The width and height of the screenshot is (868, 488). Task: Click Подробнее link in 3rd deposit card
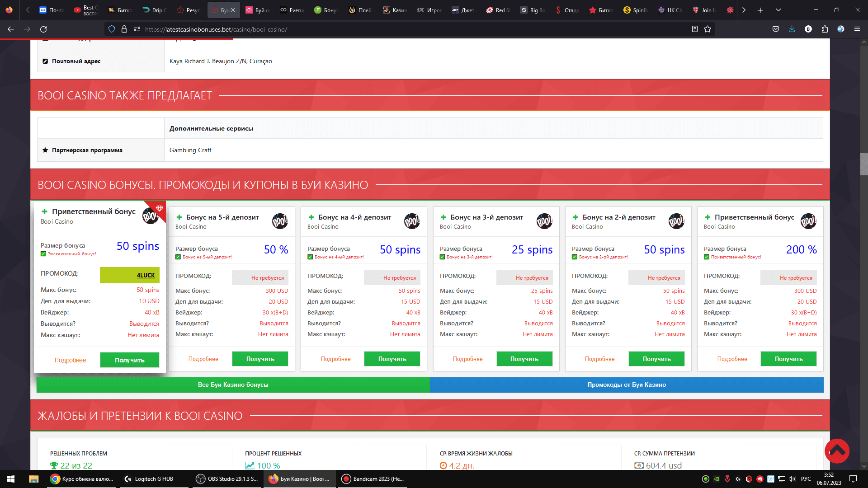[x=467, y=359]
